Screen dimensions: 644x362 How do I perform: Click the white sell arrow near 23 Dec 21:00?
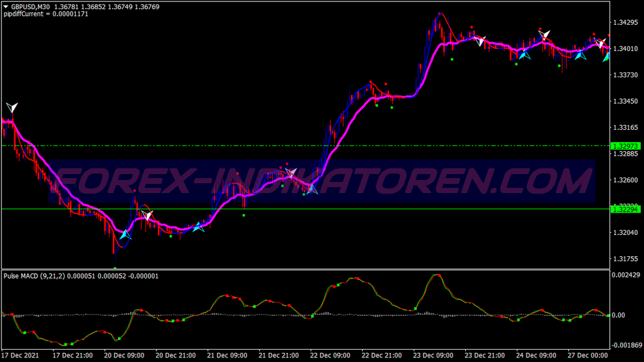480,40
